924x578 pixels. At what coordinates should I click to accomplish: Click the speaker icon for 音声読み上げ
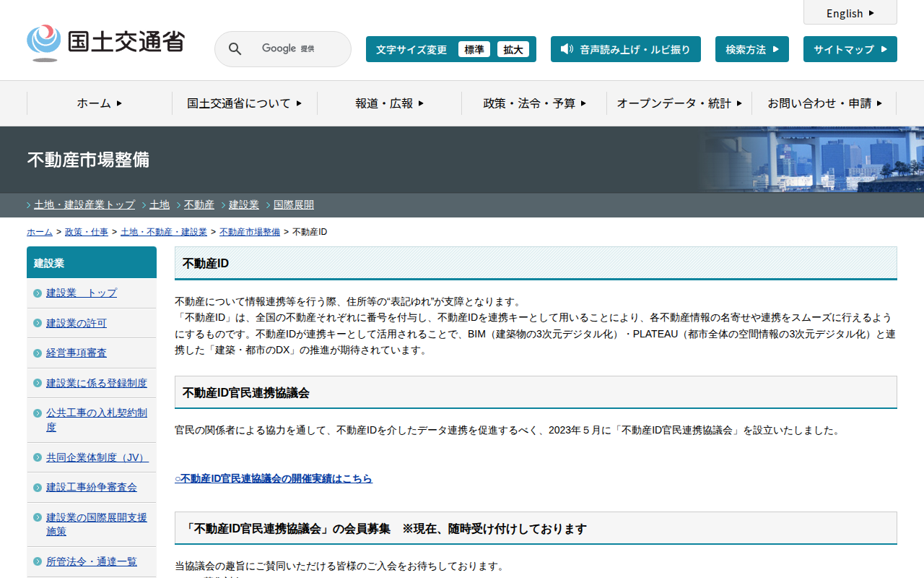click(x=567, y=49)
